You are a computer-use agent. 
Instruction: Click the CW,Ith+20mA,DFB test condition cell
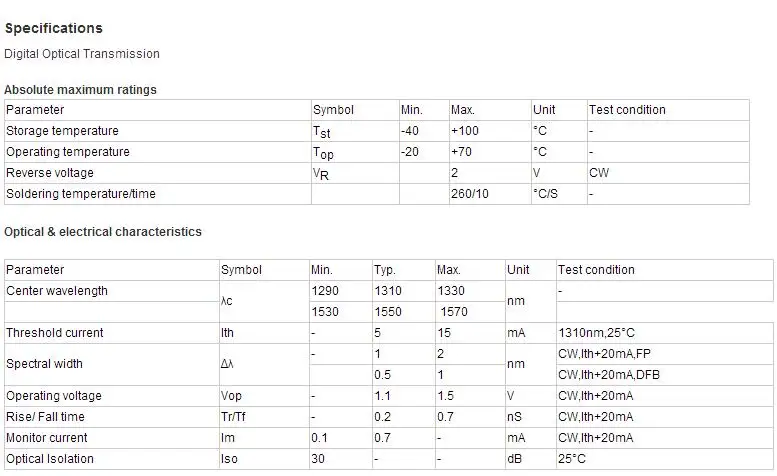tap(609, 375)
